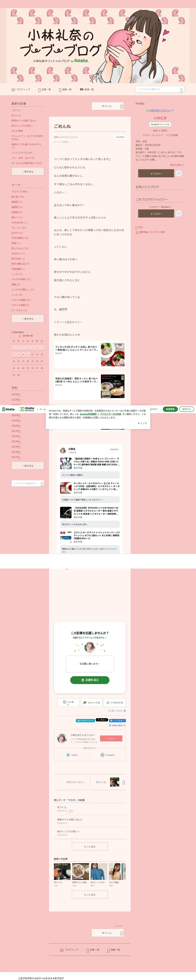Expand the 2013年 monthly archive
Viewport: 196px width, 980px height.
click(16, 452)
